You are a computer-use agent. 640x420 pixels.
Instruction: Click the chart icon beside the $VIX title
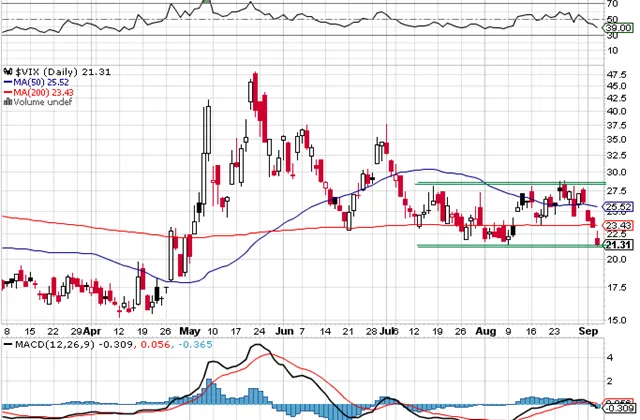click(x=8, y=73)
